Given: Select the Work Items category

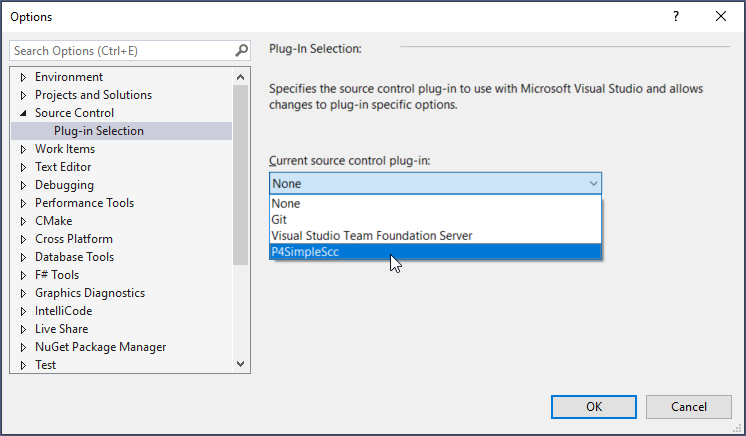Looking at the screenshot, I should click(65, 149).
